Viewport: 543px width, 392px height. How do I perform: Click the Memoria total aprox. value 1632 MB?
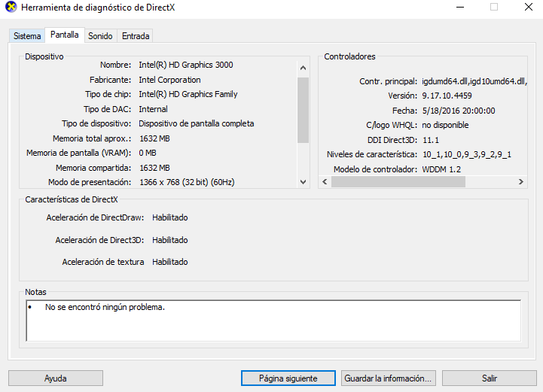154,138
